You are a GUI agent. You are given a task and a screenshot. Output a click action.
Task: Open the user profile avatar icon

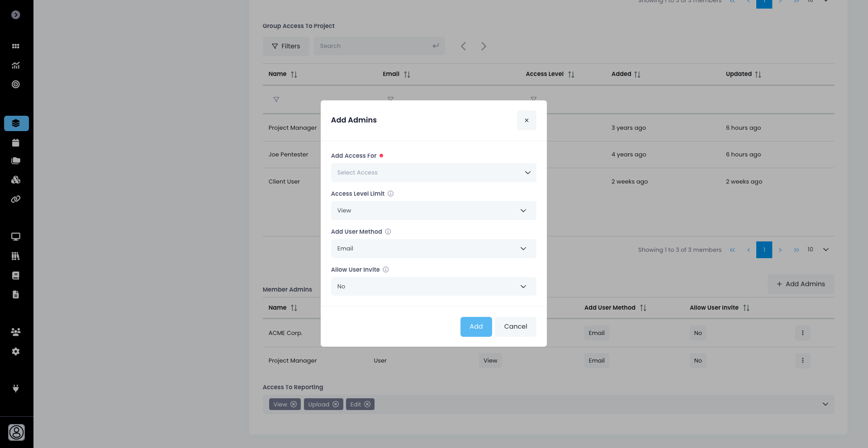pyautogui.click(x=17, y=433)
